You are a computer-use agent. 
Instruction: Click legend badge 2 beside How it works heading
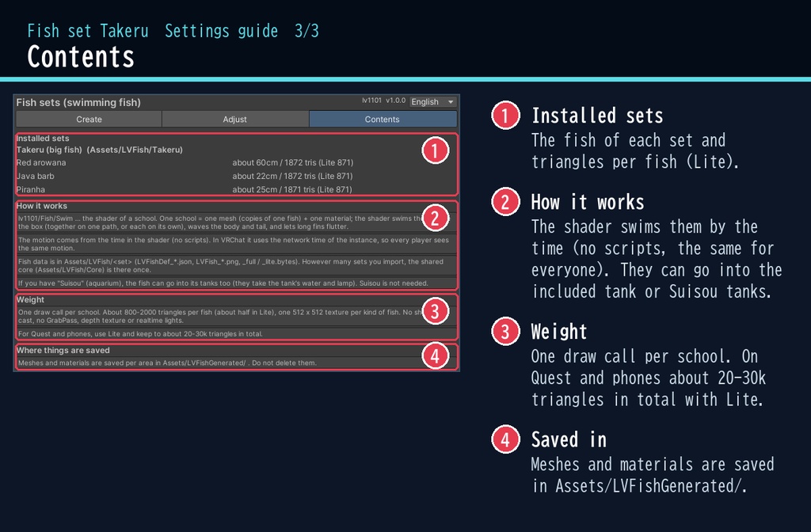[505, 202]
